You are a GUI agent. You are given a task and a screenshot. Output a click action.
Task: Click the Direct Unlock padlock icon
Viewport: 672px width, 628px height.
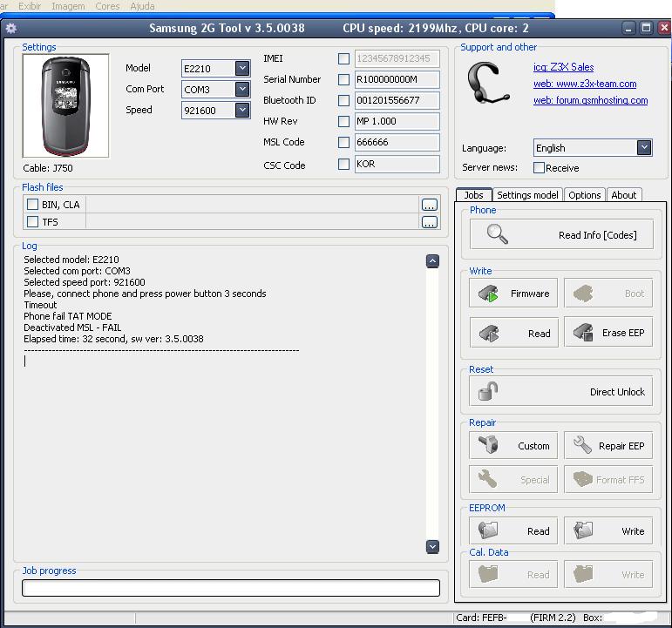pyautogui.click(x=488, y=391)
